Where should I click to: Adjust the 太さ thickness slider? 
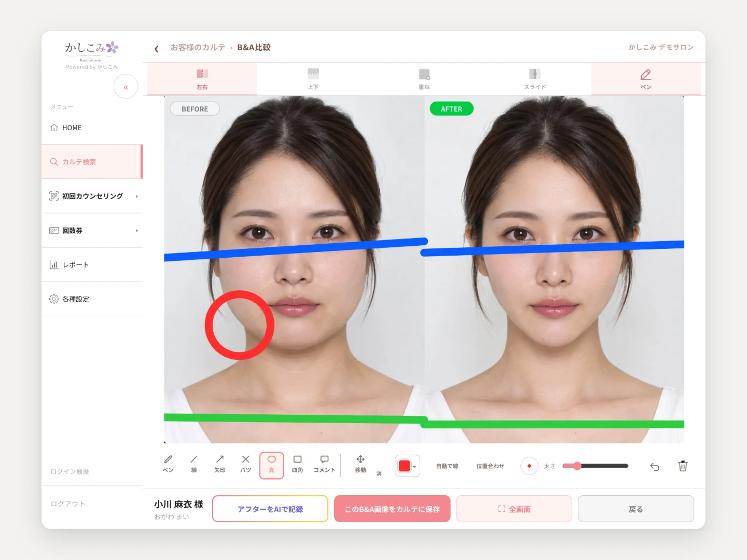[x=596, y=466]
